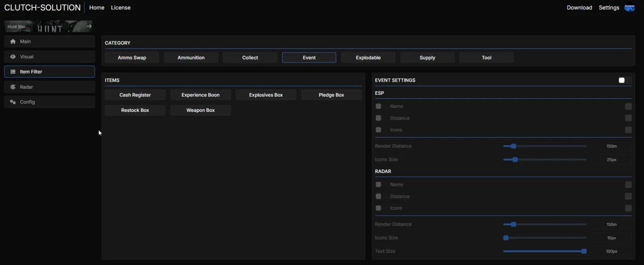Open the Hunt Showdown game selector

coord(49,26)
